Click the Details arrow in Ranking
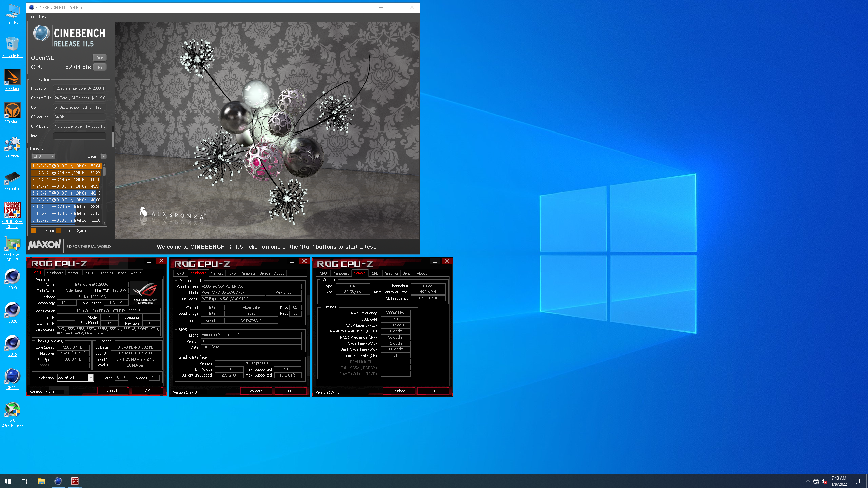 point(104,156)
